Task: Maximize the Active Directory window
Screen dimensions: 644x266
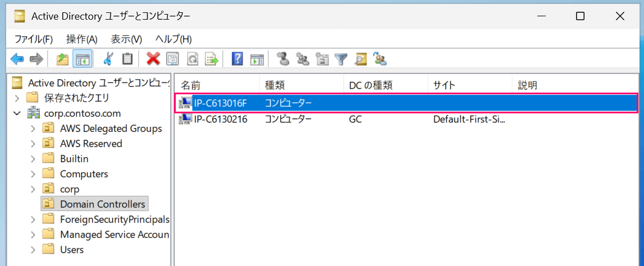Action: pos(581,16)
